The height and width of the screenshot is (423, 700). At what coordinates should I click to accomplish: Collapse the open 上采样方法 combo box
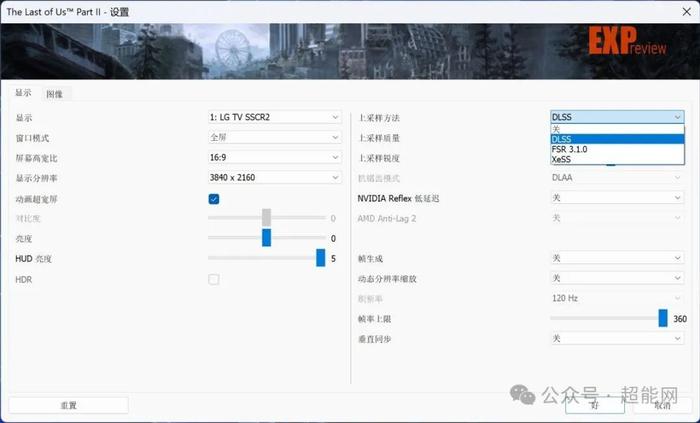click(x=617, y=117)
